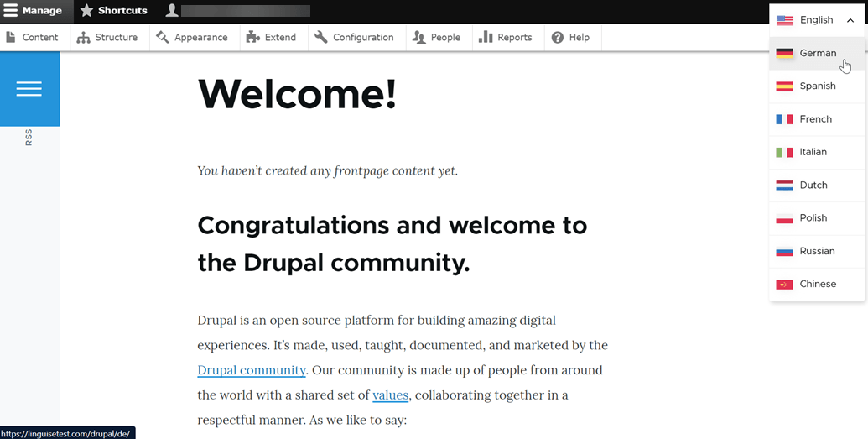Click the Congratulations and welcome heading

coord(392,244)
